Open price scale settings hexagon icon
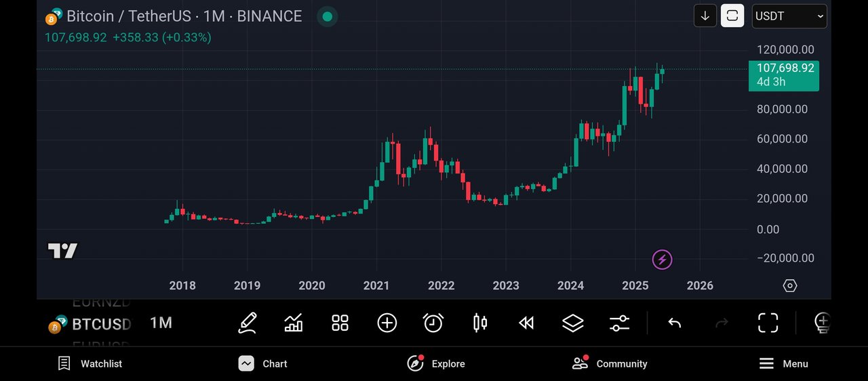 (790, 285)
